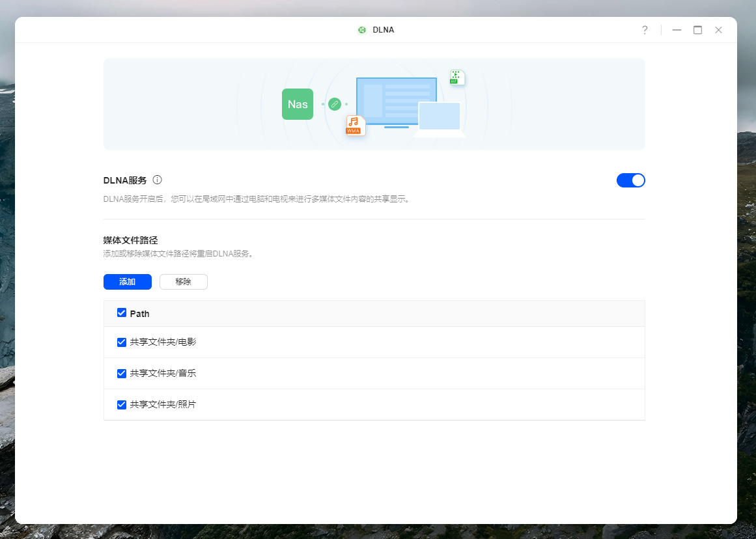The height and width of the screenshot is (539, 756).
Task: Uncheck the 共享文件夹/音乐 checkbox
Action: click(x=122, y=374)
